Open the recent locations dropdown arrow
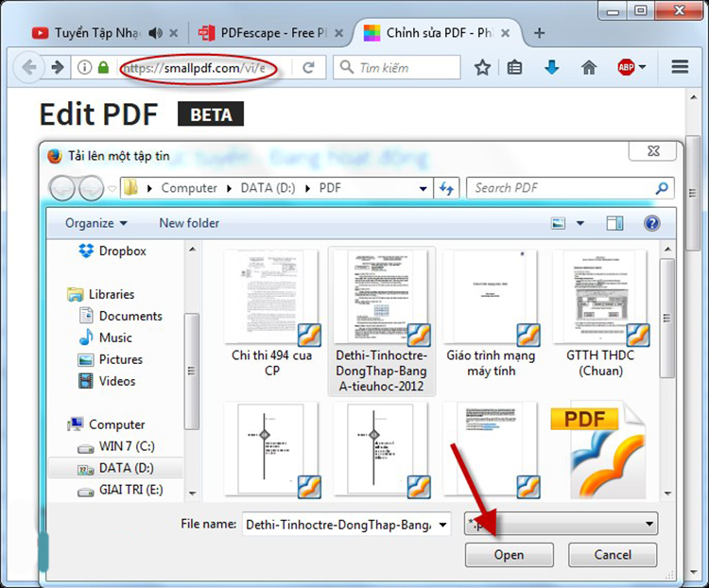This screenshot has height=588, width=709. [x=112, y=188]
